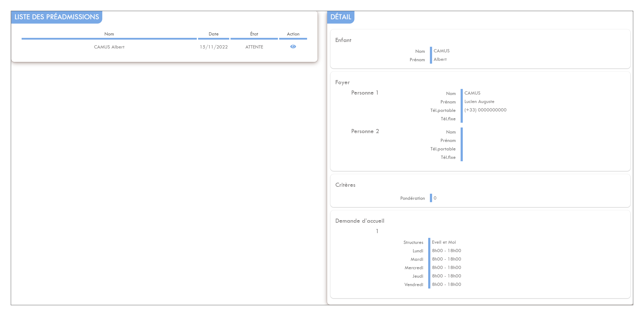
Task: Select the CAMUS Albert row name
Action: tap(109, 47)
